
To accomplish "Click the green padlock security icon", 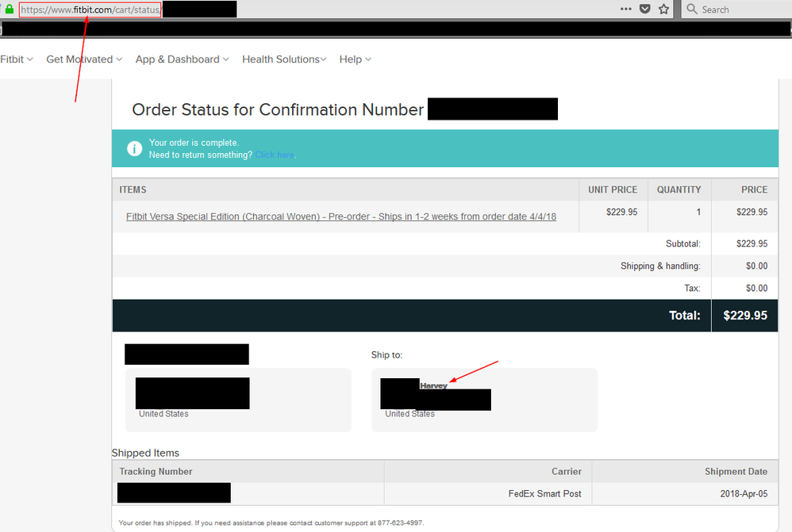I will (x=9, y=9).
